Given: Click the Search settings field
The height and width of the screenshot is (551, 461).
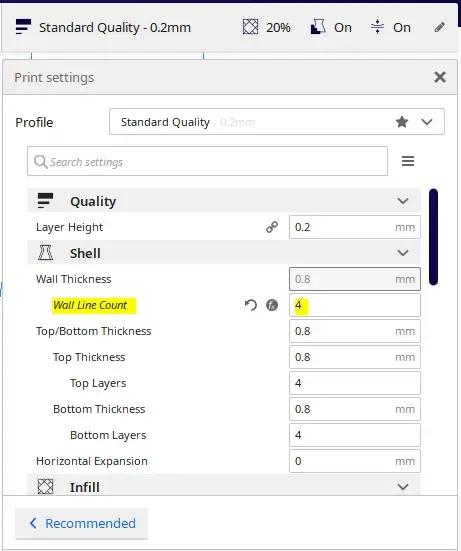Looking at the screenshot, I should [x=207, y=161].
